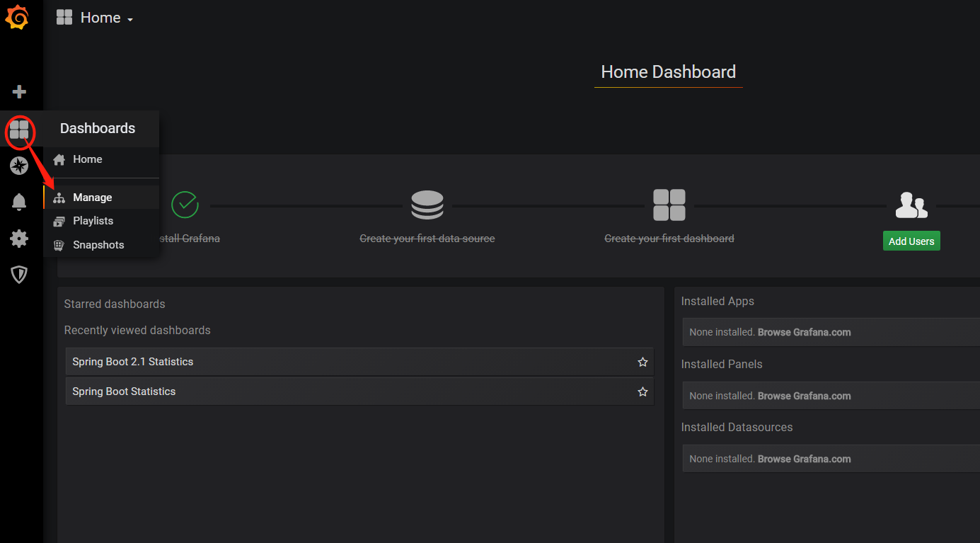Select Home in the Dashboards menu

point(88,159)
